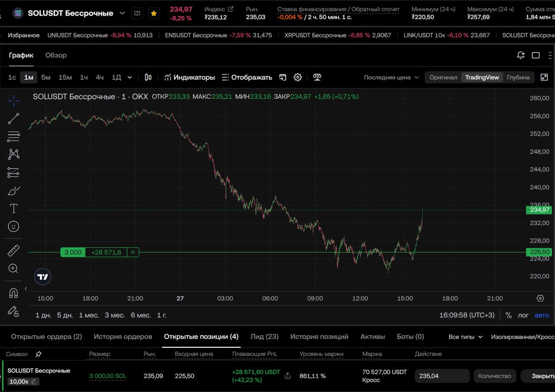Switch to the График tab
The height and width of the screenshot is (392, 555).
tap(21, 55)
